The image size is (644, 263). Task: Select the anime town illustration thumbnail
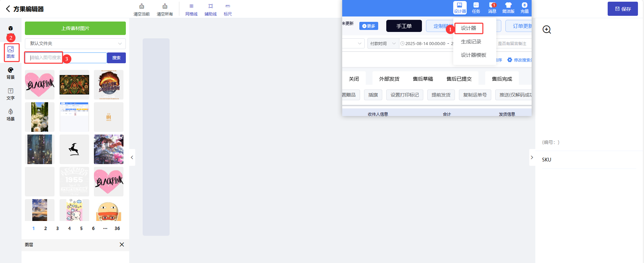tap(109, 149)
